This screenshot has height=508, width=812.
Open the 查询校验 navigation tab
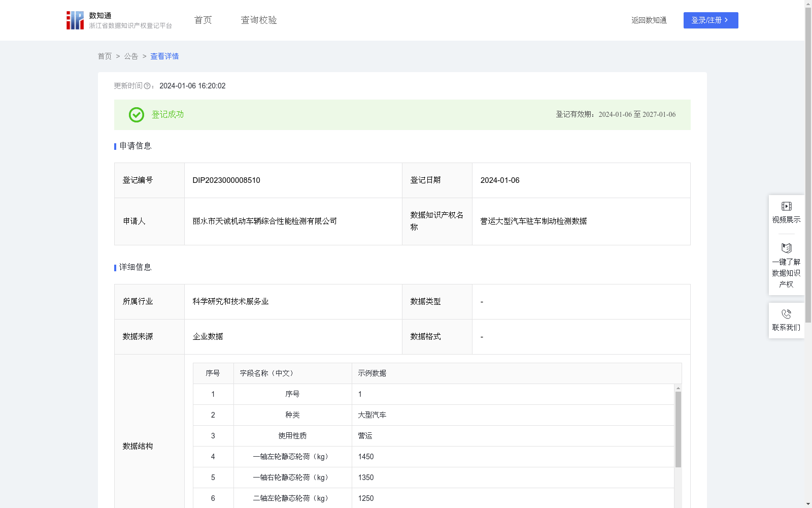[x=259, y=20]
